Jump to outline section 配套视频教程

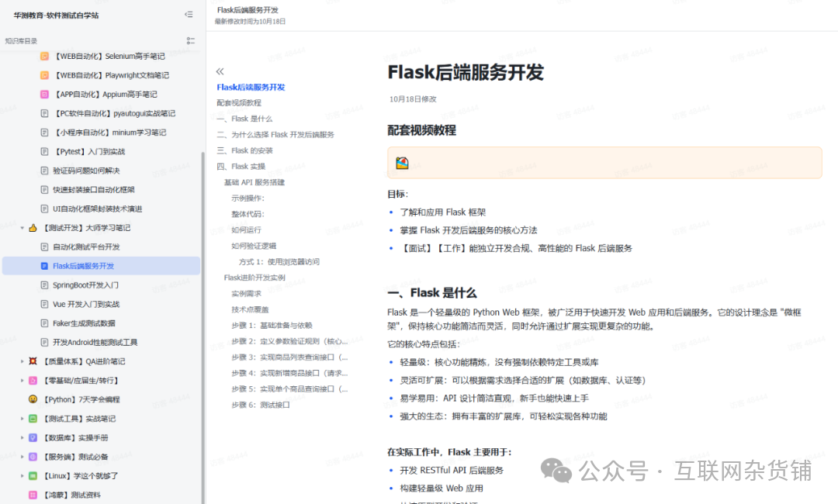[239, 102]
